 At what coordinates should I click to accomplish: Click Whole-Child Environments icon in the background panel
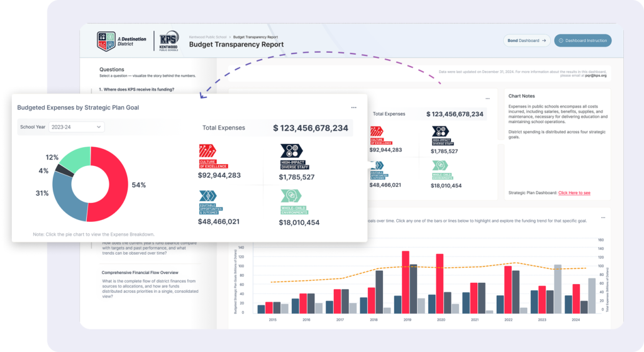440,166
